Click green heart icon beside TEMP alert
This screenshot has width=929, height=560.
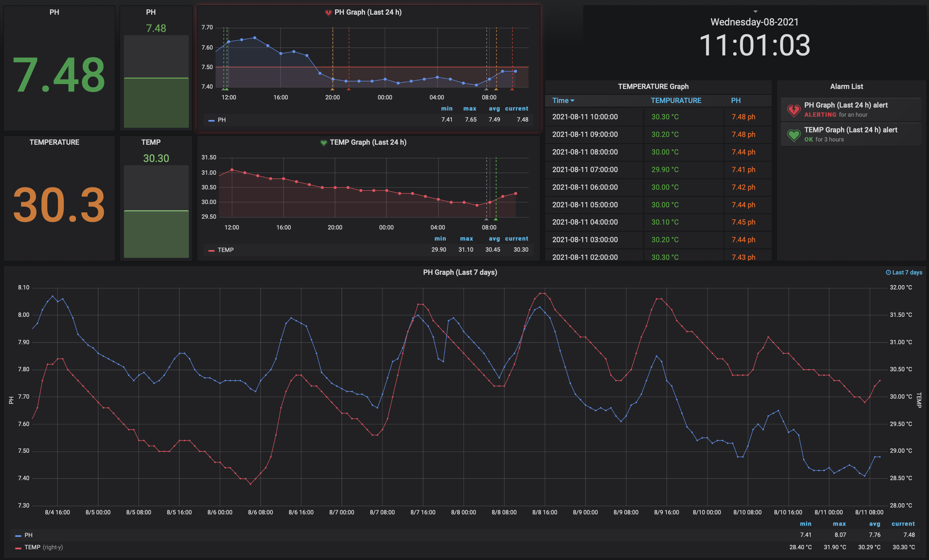pos(794,135)
